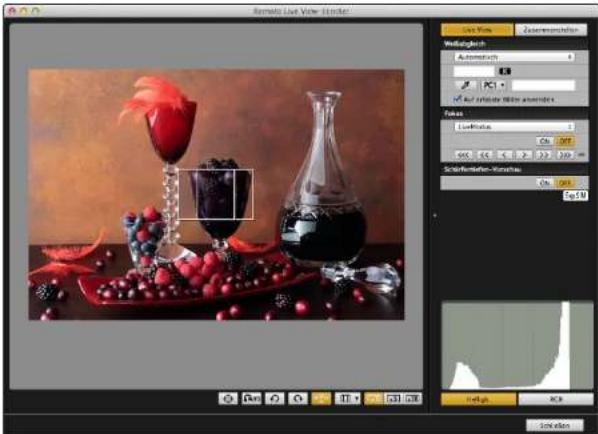This screenshot has width=598, height=434.
Task: Show the brightness histogram (Helligk.)
Action: pyautogui.click(x=479, y=399)
